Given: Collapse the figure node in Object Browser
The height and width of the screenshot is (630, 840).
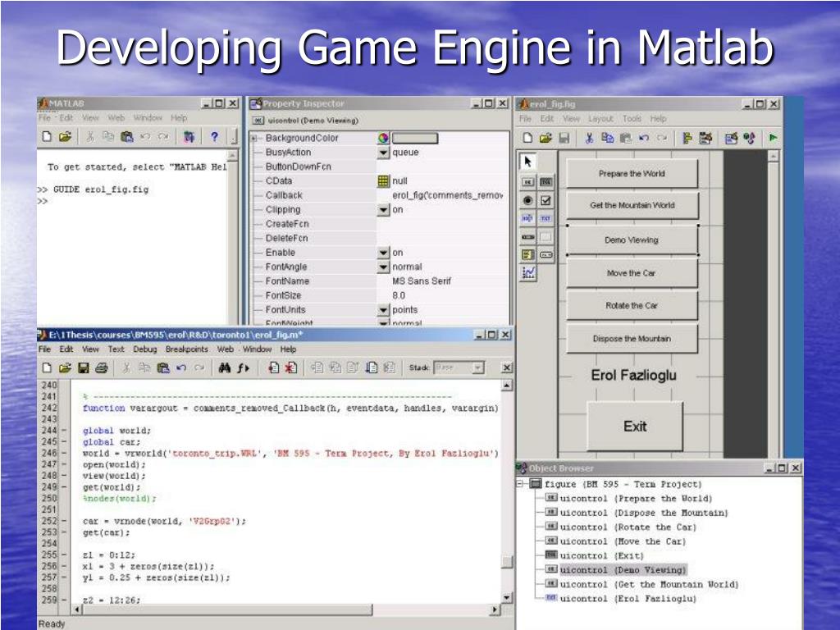Looking at the screenshot, I should click(520, 484).
